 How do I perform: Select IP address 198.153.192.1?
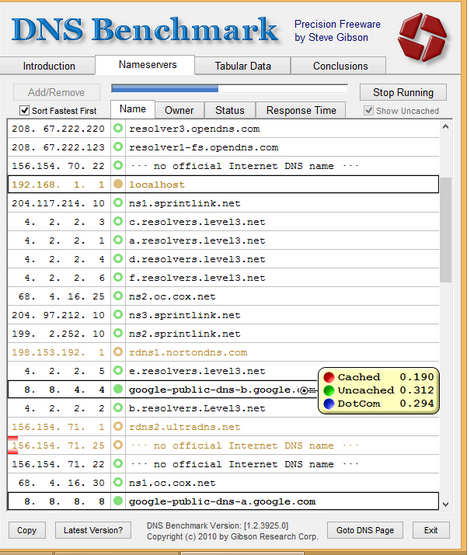(58, 353)
